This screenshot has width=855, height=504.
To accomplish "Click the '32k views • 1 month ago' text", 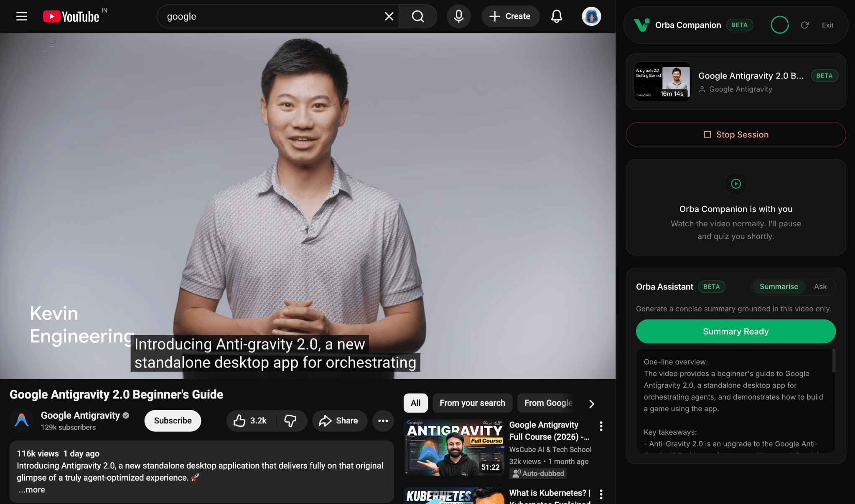I will (549, 461).
